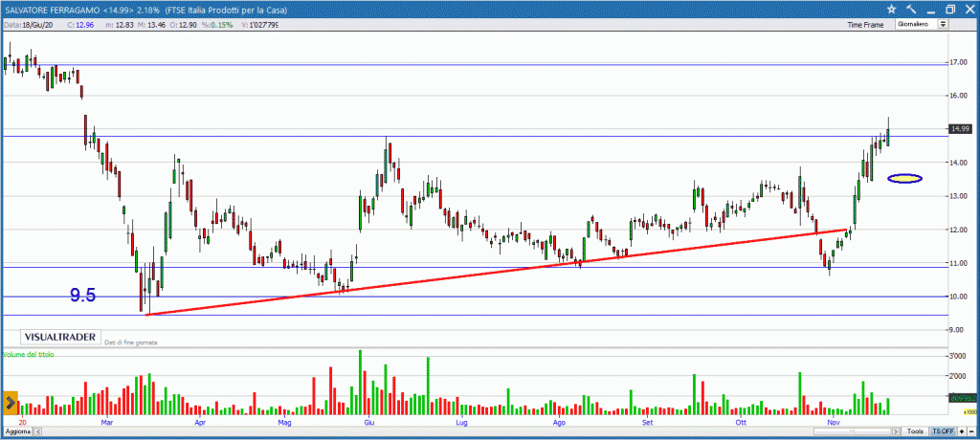Zoom out with the minus icon
The image size is (980, 440).
[x=970, y=431]
